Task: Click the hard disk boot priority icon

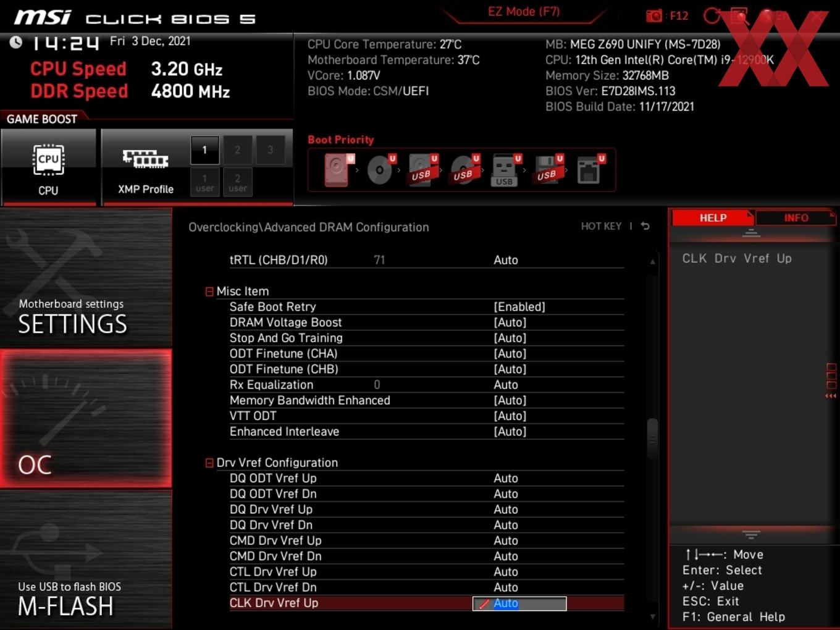Action: [338, 169]
